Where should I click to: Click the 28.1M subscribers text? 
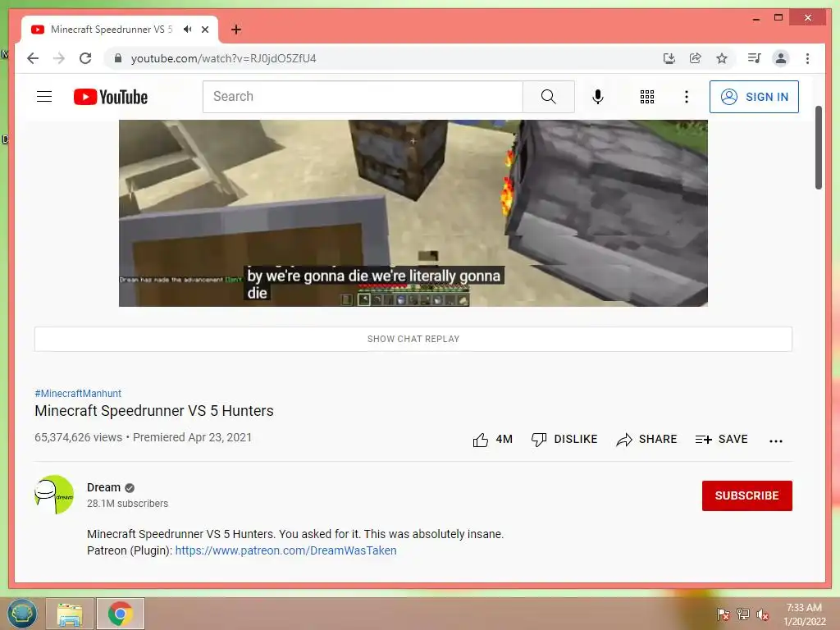click(127, 504)
